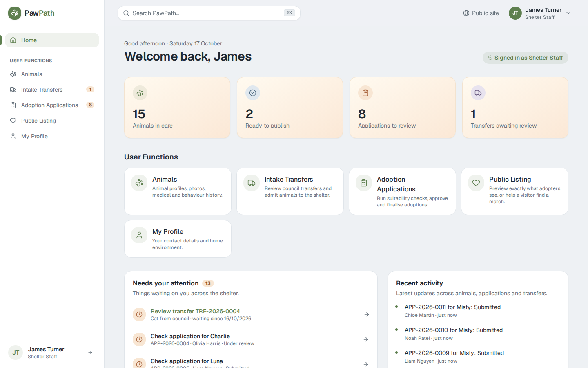The height and width of the screenshot is (368, 588).
Task: Click the JT avatar in the sidebar footer
Action: point(16,352)
